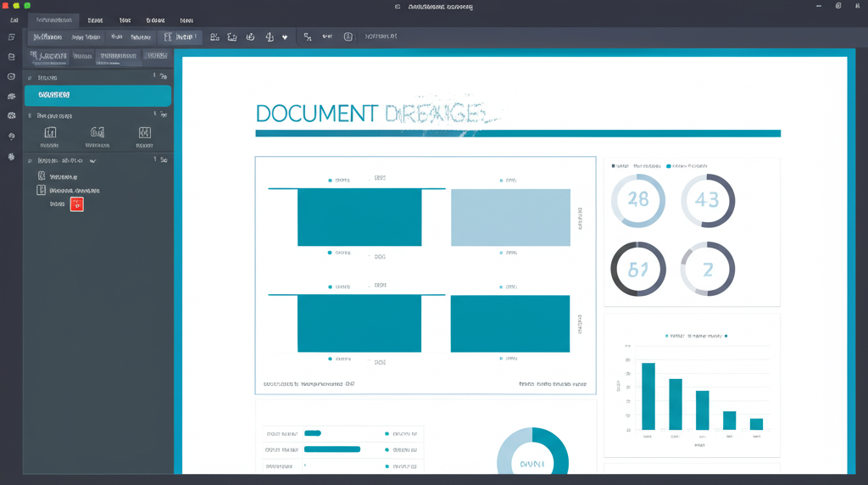
Task: Click the "DOCUMENT" heading on the page
Action: [x=317, y=114]
